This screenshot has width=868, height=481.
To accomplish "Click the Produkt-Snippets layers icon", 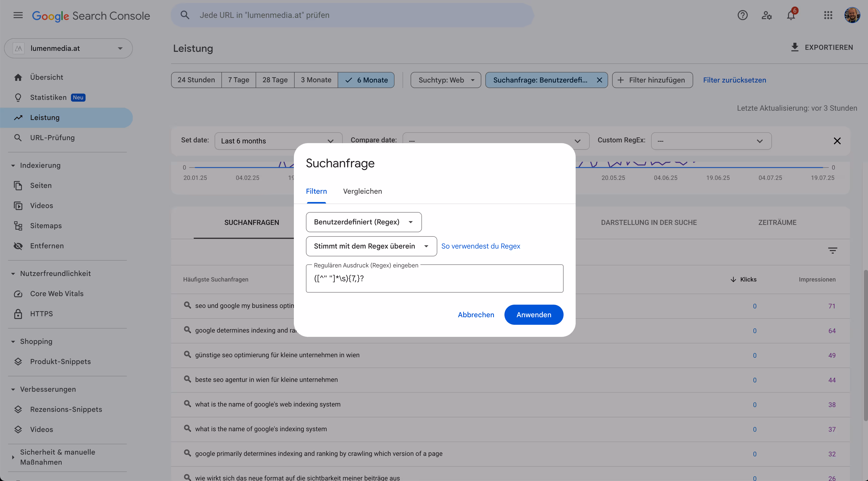I will pyautogui.click(x=18, y=362).
